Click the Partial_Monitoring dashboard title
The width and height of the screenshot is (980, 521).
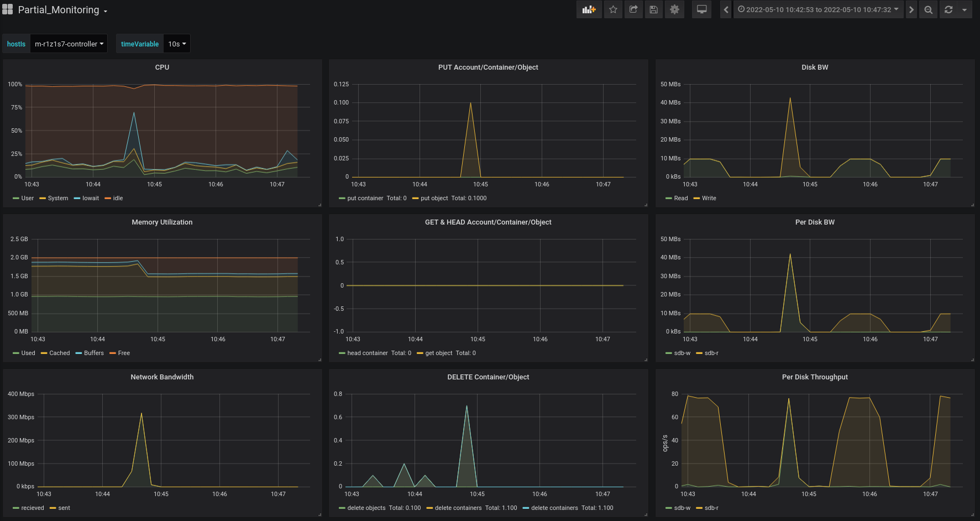pos(59,10)
